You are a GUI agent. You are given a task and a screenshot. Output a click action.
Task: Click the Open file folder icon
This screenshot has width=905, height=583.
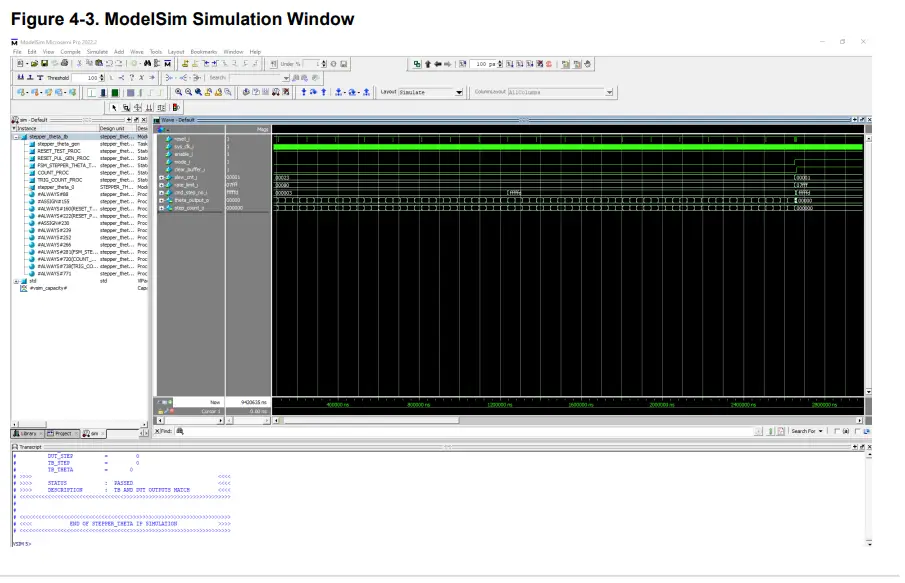pyautogui.click(x=34, y=63)
